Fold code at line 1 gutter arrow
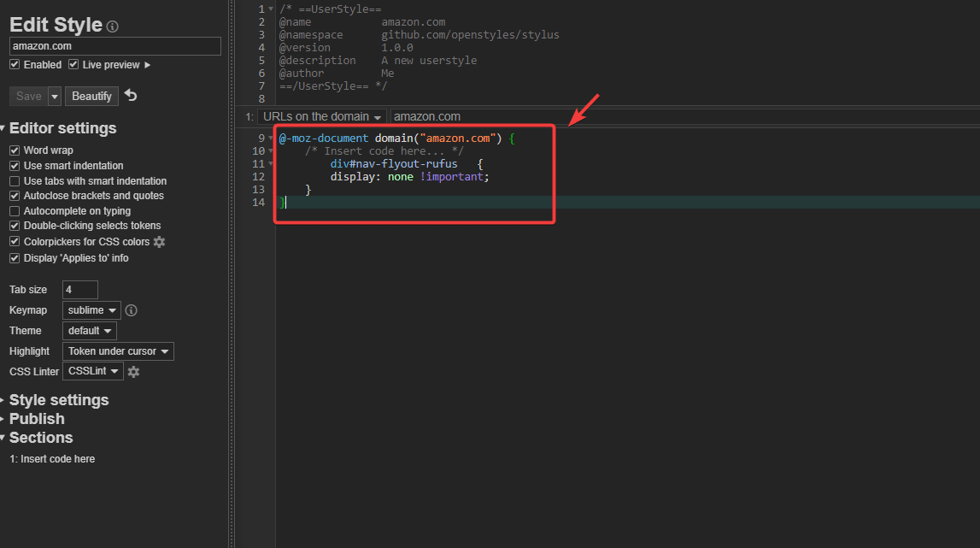 (x=271, y=9)
